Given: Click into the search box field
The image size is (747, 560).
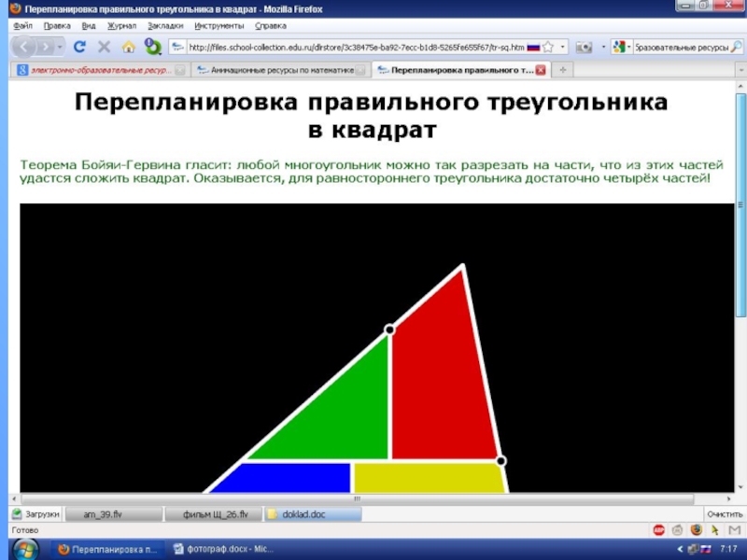Looking at the screenshot, I should click(x=682, y=48).
